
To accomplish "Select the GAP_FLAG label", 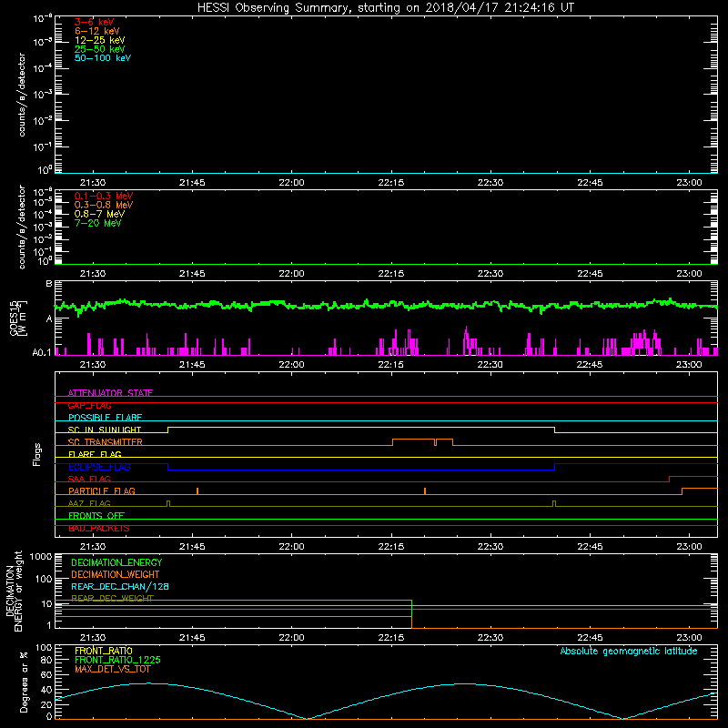I will 89,405.
